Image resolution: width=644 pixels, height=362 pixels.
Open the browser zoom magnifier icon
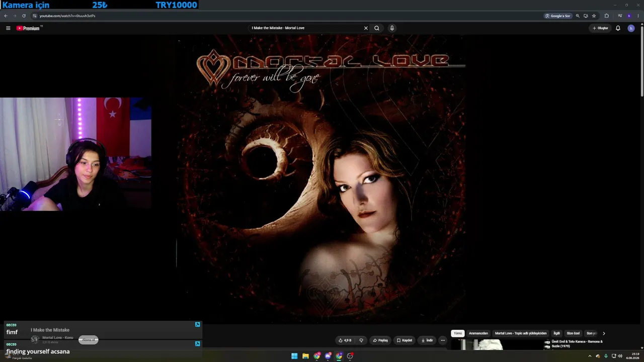point(578,16)
